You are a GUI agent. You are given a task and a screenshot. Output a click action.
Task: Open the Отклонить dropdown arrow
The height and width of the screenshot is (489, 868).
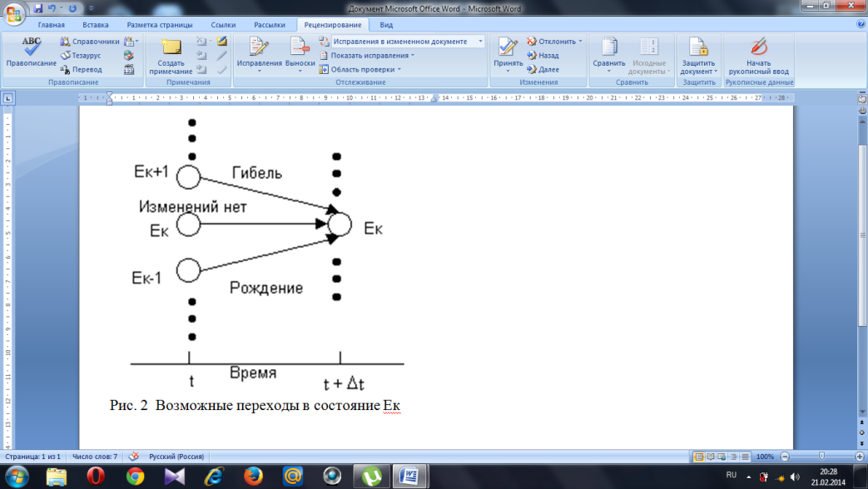(x=580, y=42)
